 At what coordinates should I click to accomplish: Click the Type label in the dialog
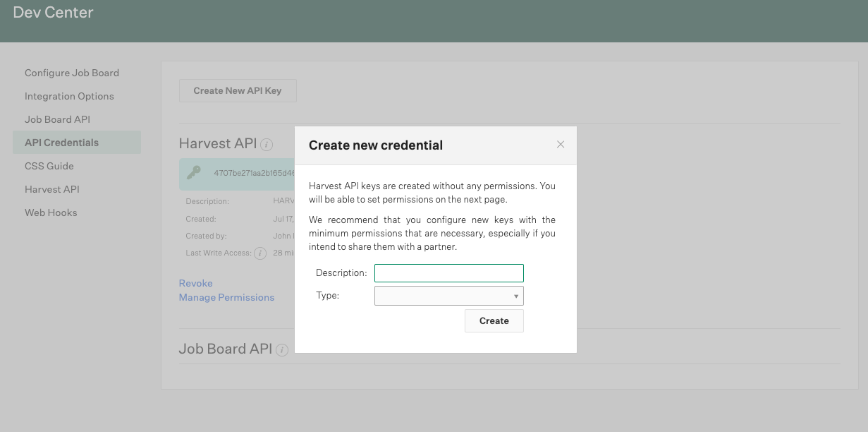pyautogui.click(x=327, y=296)
